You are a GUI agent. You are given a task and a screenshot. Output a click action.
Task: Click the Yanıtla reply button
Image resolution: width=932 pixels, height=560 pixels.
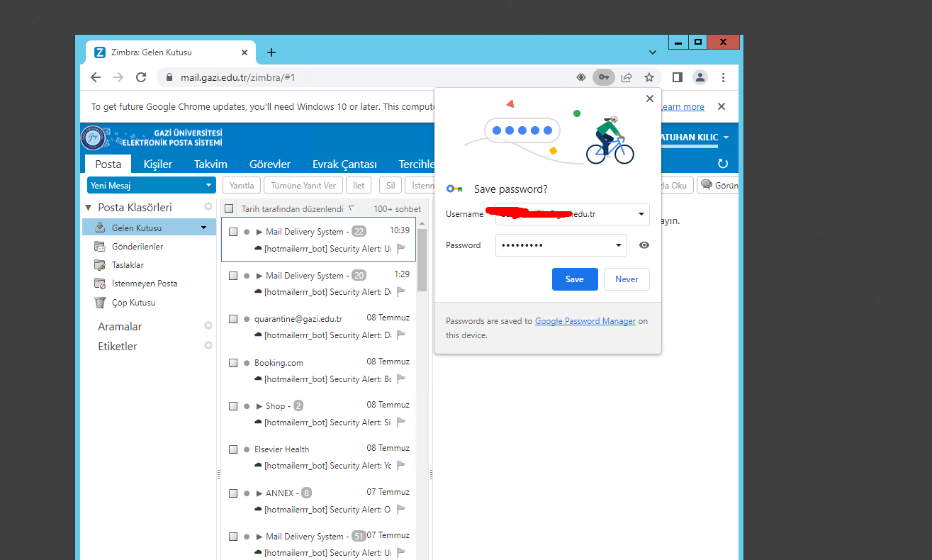click(242, 186)
